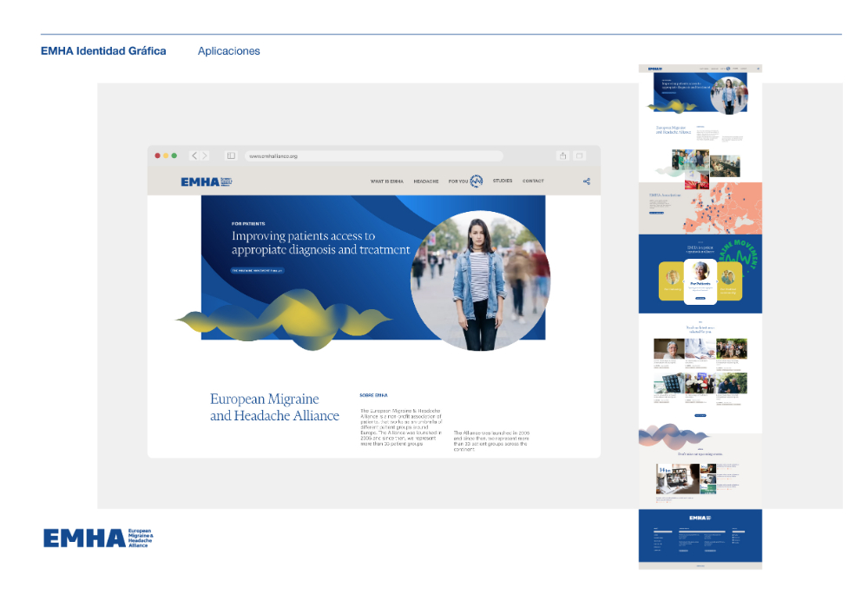The image size is (868, 614).
Task: Click the SOBRE EMHA label
Action: pyautogui.click(x=373, y=395)
